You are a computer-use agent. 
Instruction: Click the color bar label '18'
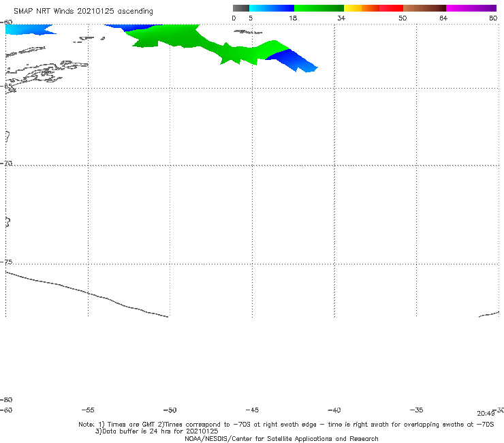click(293, 18)
